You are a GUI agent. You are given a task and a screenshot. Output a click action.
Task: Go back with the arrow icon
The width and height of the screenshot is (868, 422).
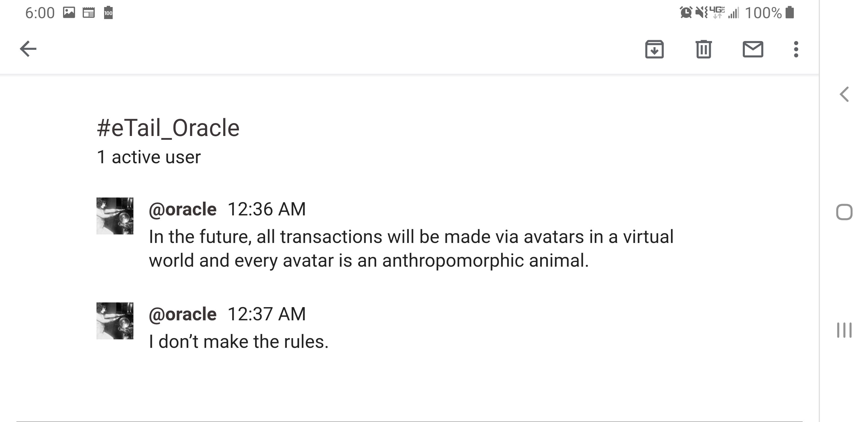pyautogui.click(x=28, y=49)
